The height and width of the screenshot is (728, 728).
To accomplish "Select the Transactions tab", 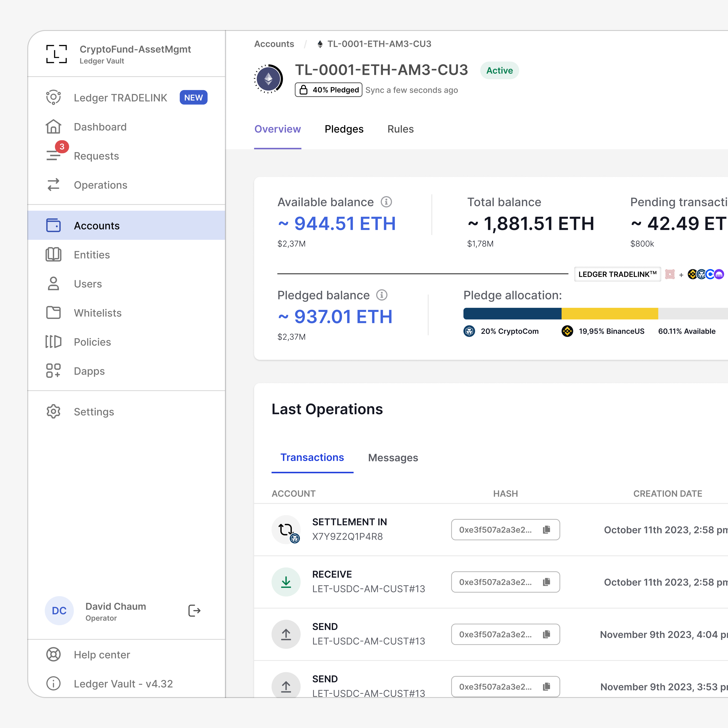I will 312,458.
